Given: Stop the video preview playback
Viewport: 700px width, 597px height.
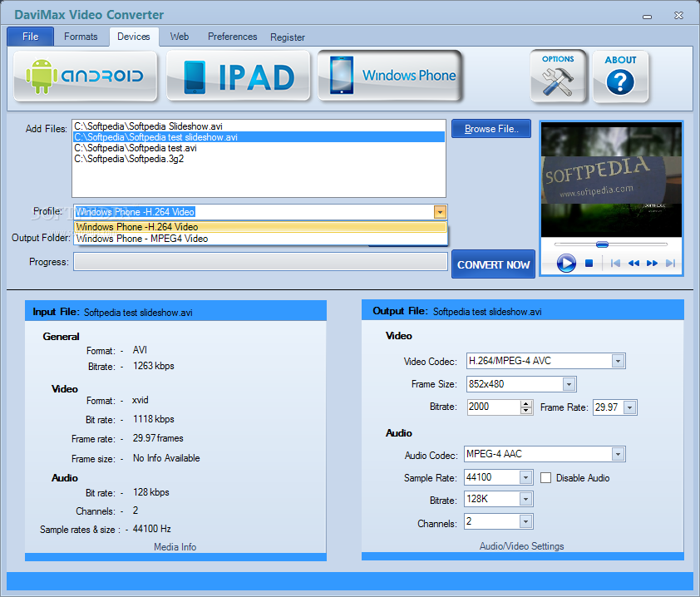Looking at the screenshot, I should coord(589,264).
